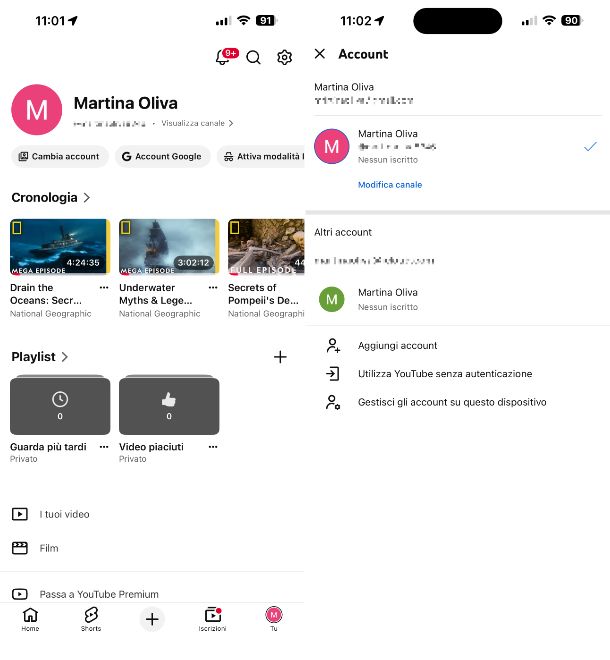Open Gestisci gli account su questo dispositivo
The image size is (610, 660).
tap(458, 402)
